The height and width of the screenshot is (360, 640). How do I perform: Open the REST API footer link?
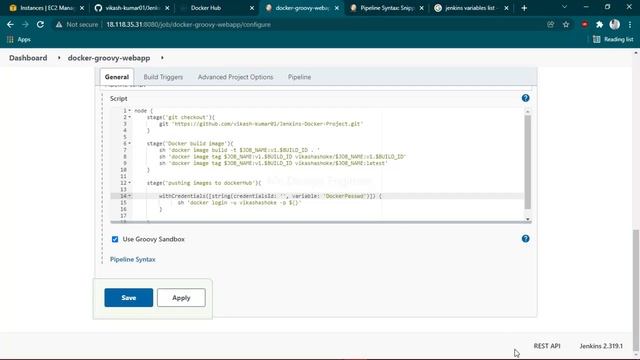pyautogui.click(x=547, y=346)
